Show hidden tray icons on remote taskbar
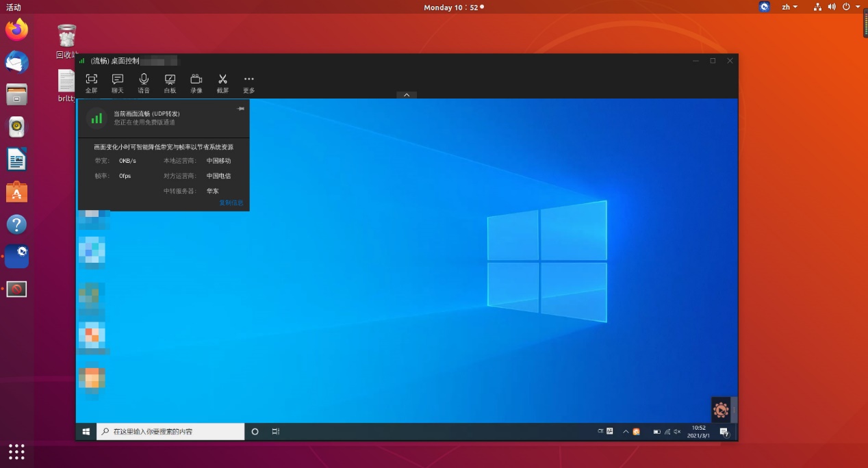The image size is (868, 468). [625, 432]
